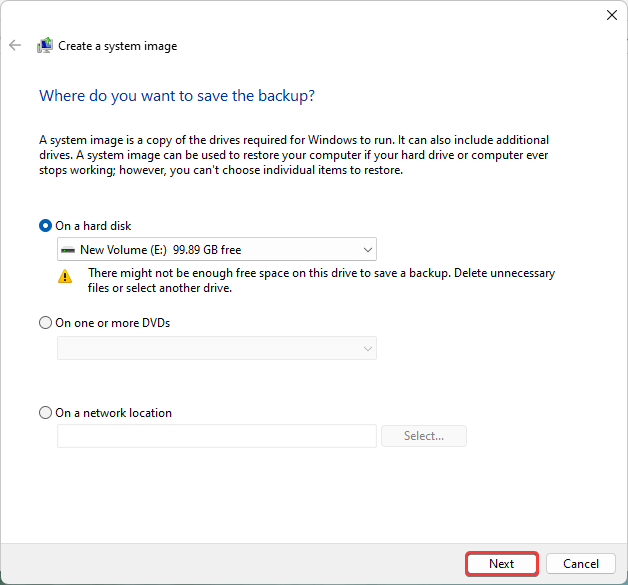Image resolution: width=628 pixels, height=585 pixels.
Task: Expand the DVD drive dropdown list
Action: pyautogui.click(x=217, y=348)
